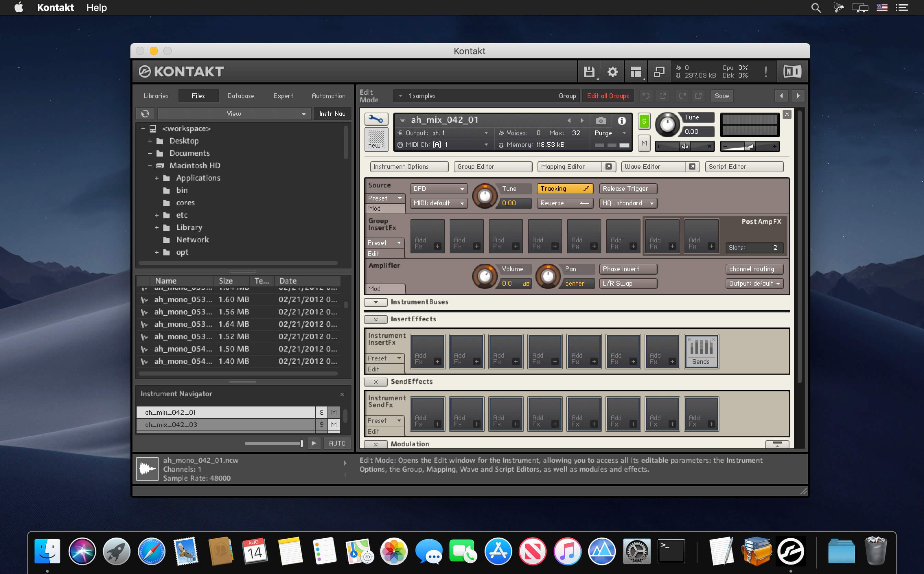This screenshot has height=574, width=924.
Task: Click the browser preview volume slider
Action: (274, 443)
